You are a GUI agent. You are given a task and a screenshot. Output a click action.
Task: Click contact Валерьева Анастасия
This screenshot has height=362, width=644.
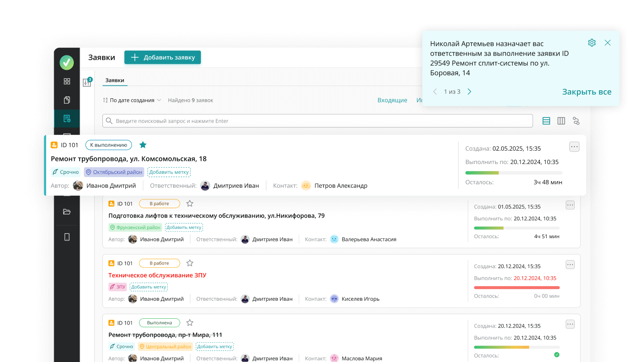369,239
